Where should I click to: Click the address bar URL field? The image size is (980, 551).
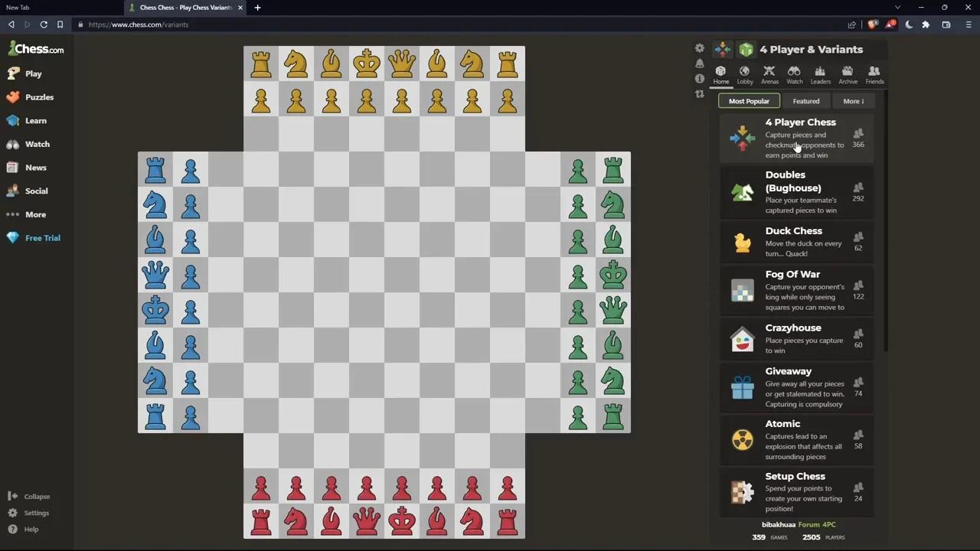459,24
